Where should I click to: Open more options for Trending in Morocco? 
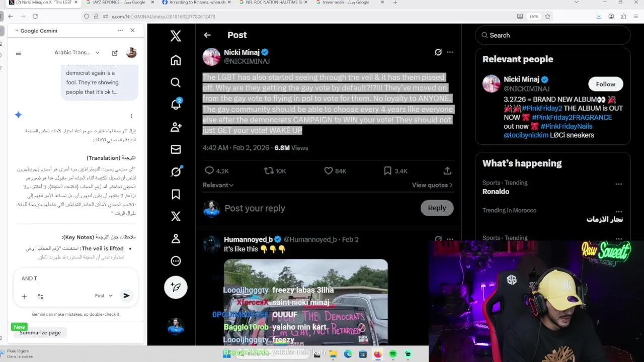(619, 212)
